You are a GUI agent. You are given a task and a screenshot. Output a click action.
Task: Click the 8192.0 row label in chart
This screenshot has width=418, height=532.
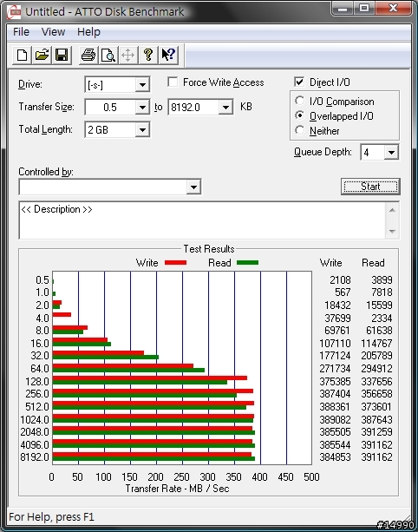point(35,457)
